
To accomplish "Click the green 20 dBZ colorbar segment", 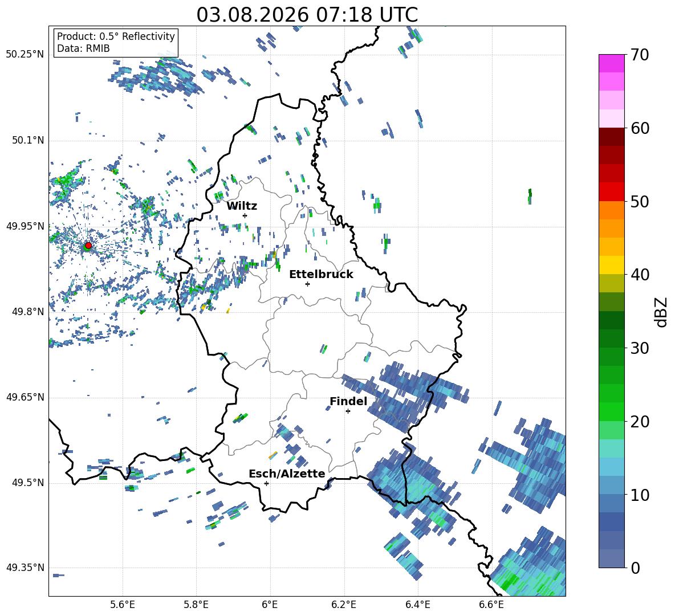I will coord(611,411).
